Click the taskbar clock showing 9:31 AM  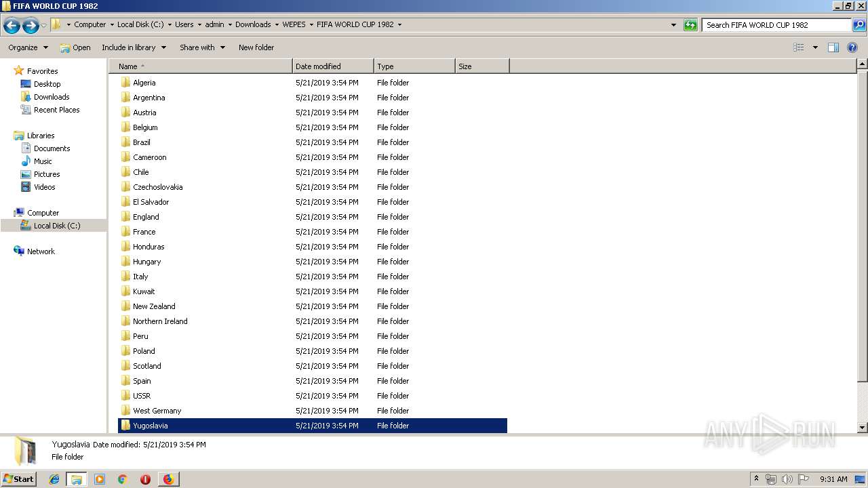(833, 479)
